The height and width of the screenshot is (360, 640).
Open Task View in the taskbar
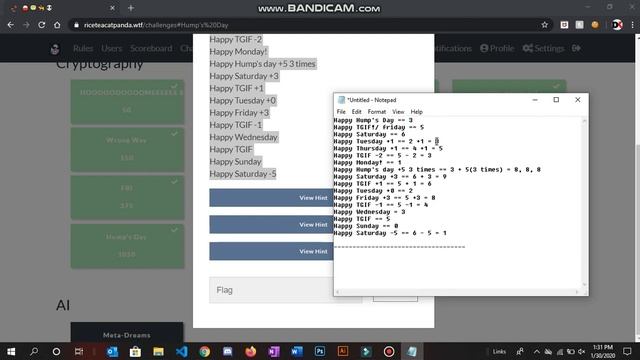click(79, 351)
